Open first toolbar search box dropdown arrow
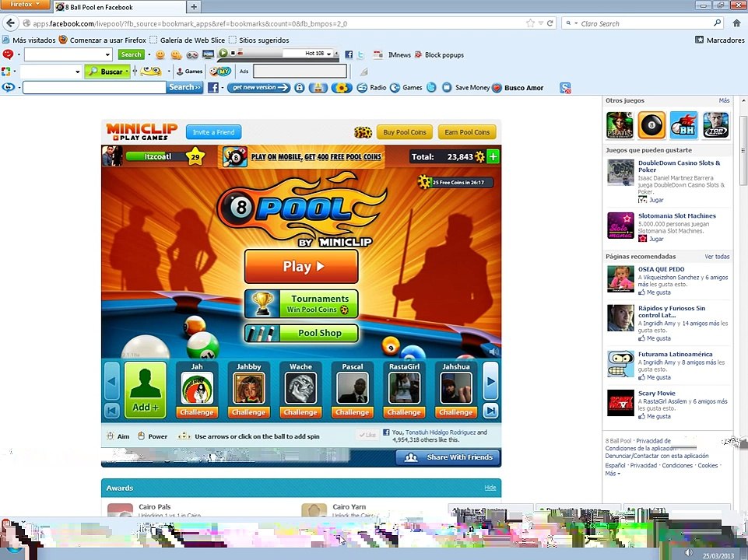The width and height of the screenshot is (748, 560). point(107,54)
